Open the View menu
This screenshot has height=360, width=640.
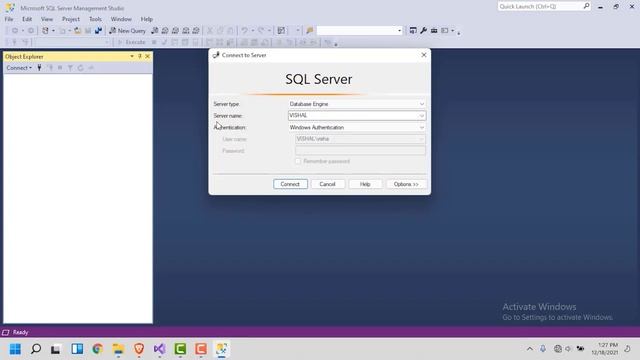(47, 19)
